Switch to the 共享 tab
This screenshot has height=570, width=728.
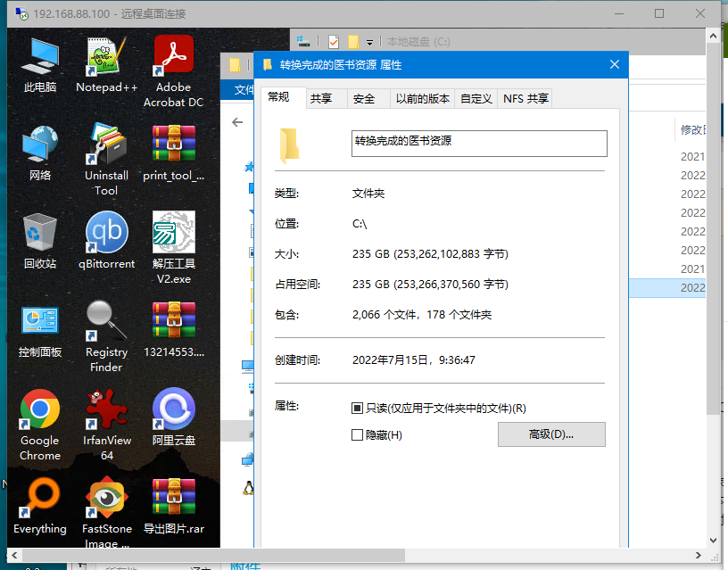tap(321, 99)
